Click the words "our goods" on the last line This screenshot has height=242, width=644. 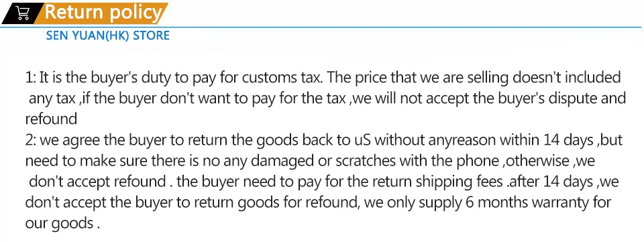point(60,223)
